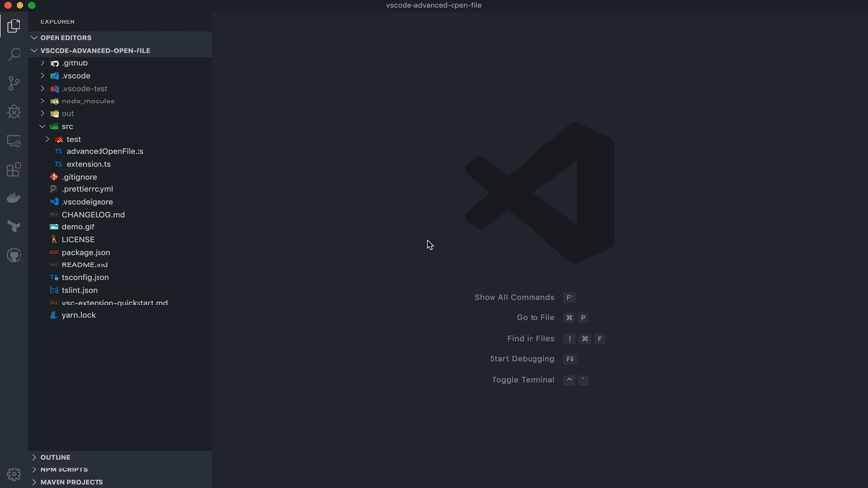This screenshot has width=868, height=488.
Task: Expand the Maven Projects section
Action: pos(34,482)
